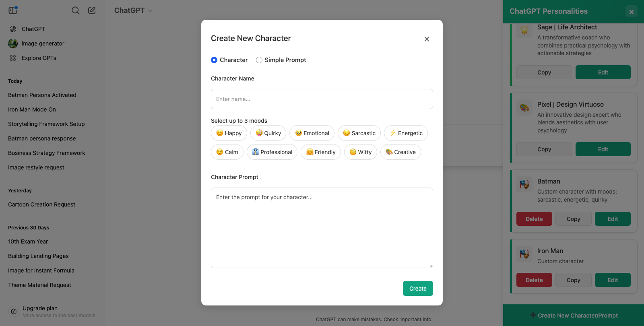This screenshot has width=644, height=326.
Task: Edit the Sage Life Architect personality
Action: [x=603, y=72]
